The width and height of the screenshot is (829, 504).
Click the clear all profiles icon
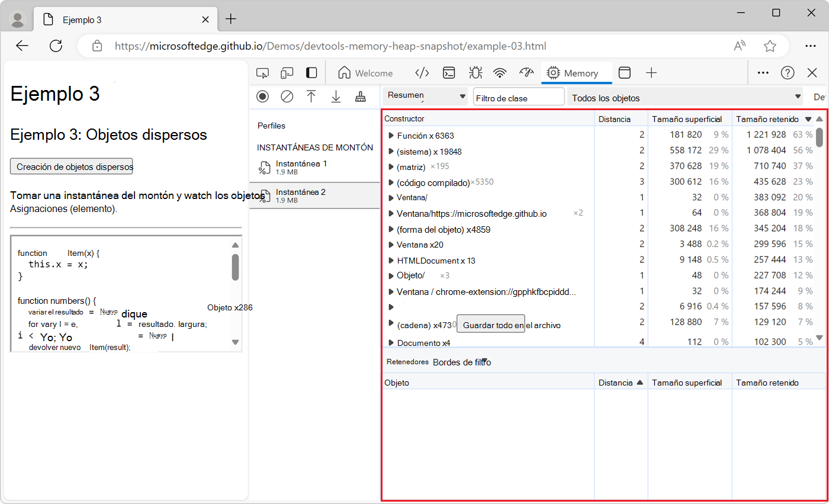[x=287, y=97]
